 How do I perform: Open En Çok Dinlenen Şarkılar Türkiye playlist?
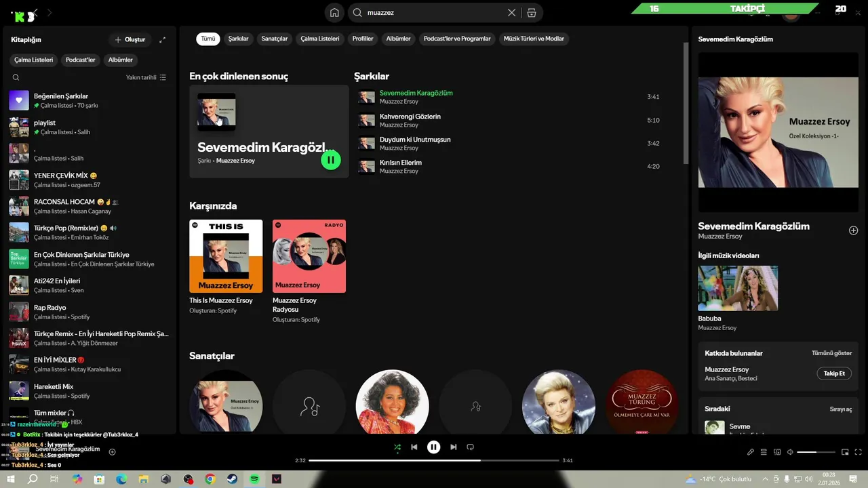[90, 259]
